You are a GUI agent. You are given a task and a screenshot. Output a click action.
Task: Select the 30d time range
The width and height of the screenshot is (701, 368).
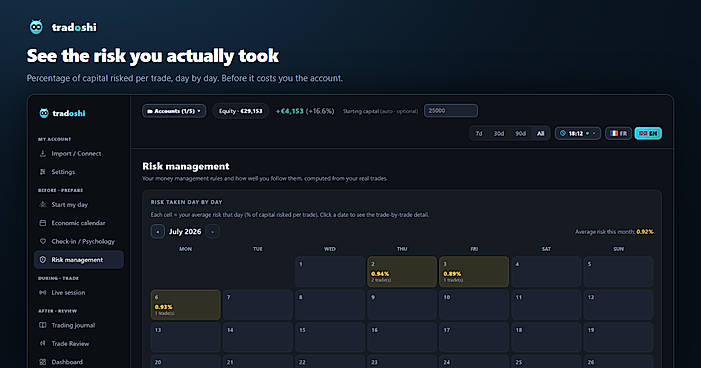pos(498,133)
